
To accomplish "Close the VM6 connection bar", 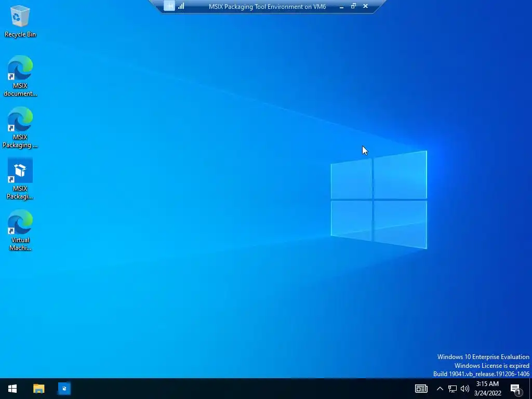I will (365, 6).
